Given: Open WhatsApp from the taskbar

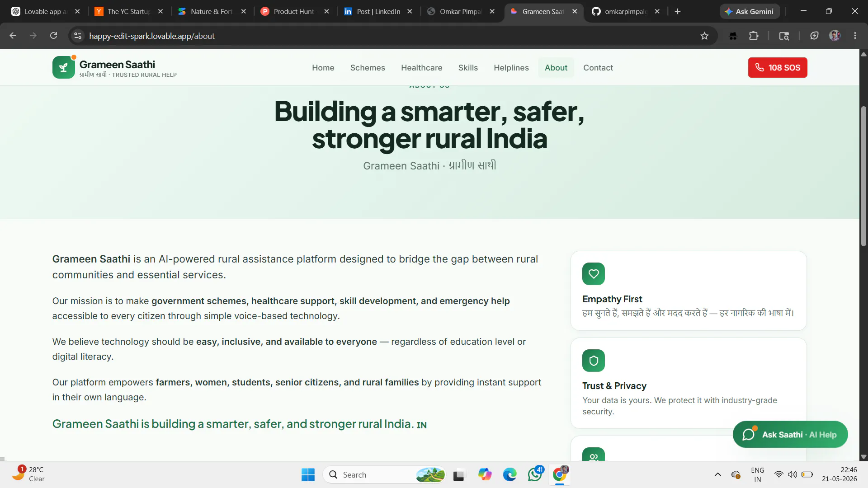Looking at the screenshot, I should coord(535,475).
